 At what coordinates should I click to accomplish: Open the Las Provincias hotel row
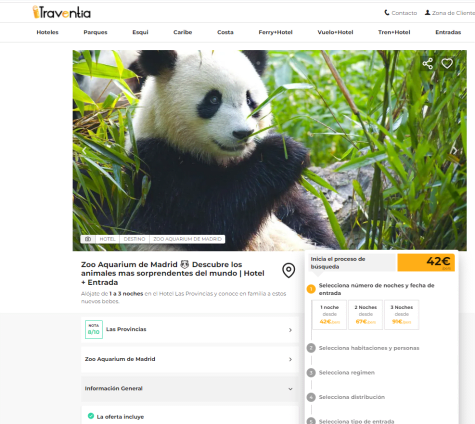pyautogui.click(x=189, y=329)
